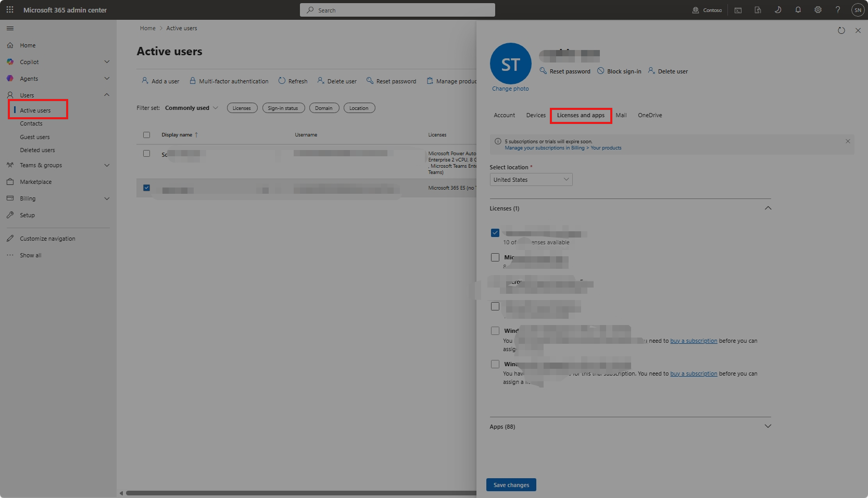This screenshot has width=868, height=498.
Task: Open the app launcher waffle icon
Action: 10,10
